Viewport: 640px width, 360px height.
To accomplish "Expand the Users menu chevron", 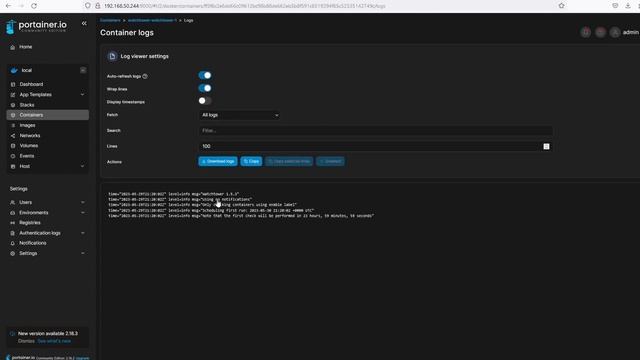I will click(x=82, y=202).
